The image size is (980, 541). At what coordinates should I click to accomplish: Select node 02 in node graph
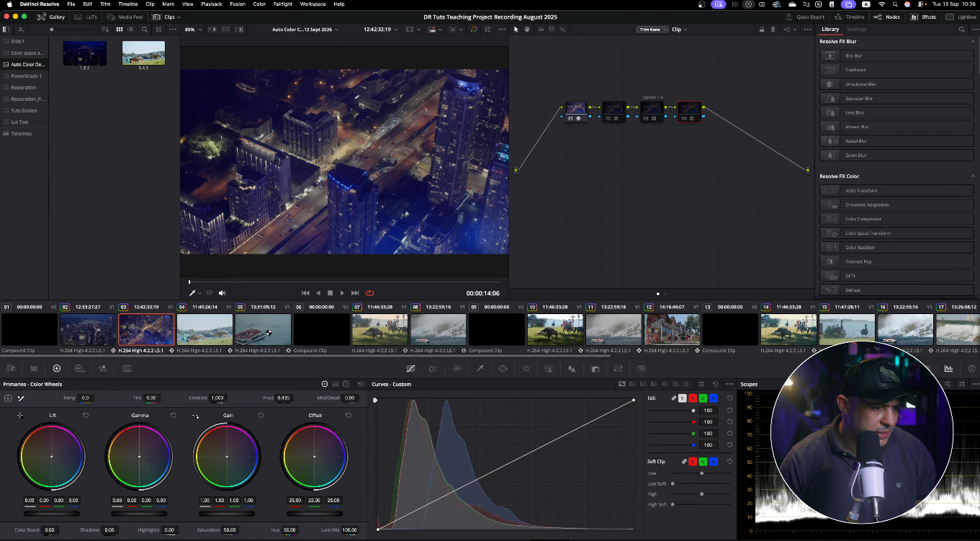point(613,111)
